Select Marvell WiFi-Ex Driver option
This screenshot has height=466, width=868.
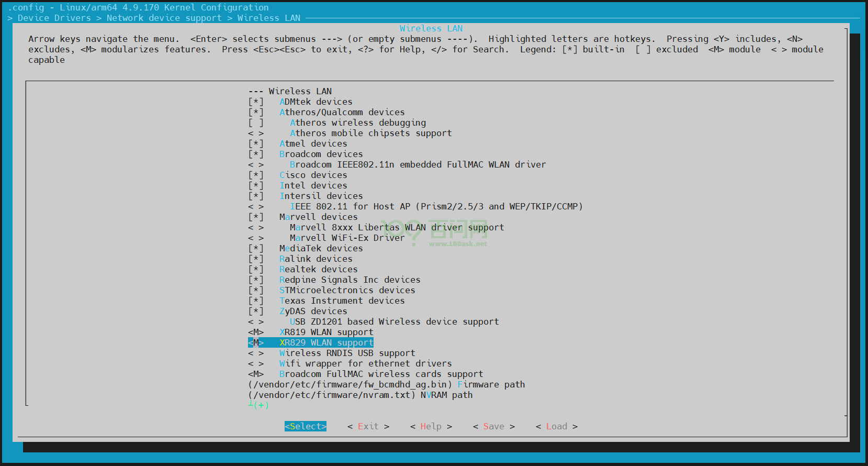pos(347,238)
